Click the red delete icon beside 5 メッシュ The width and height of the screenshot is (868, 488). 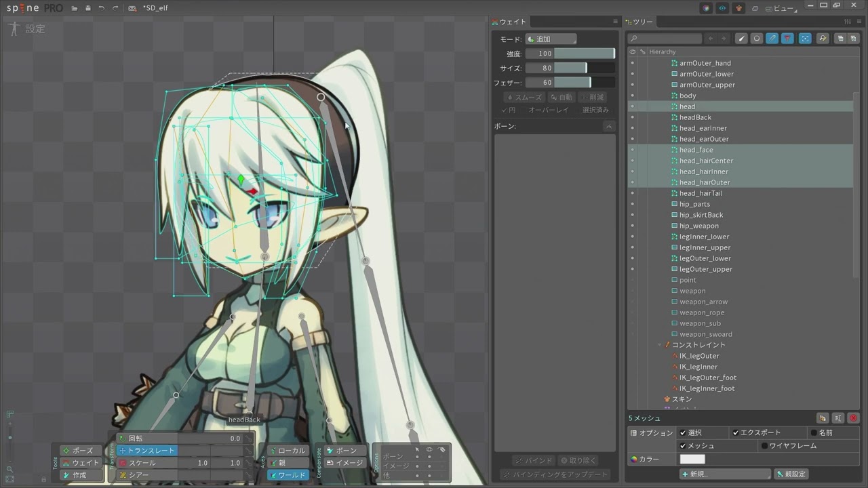pyautogui.click(x=853, y=418)
